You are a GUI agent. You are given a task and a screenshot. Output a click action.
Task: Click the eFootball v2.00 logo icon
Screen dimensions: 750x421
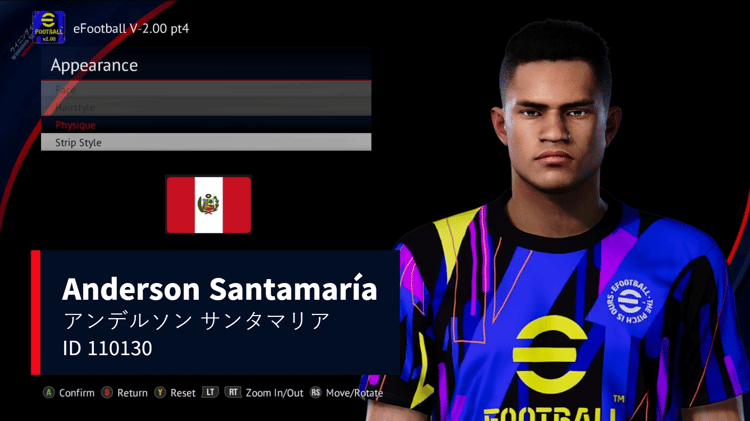coord(48,27)
